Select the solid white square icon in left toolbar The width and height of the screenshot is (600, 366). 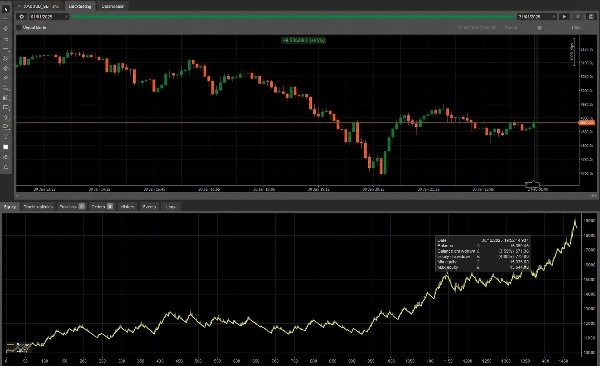[6, 147]
